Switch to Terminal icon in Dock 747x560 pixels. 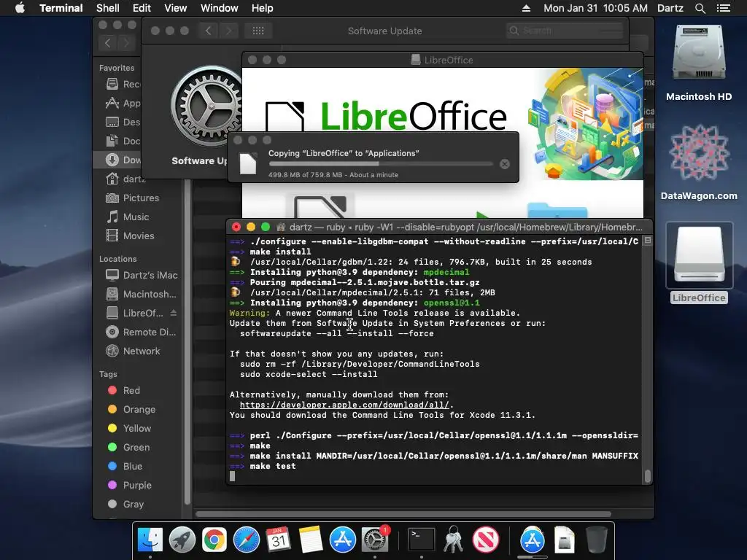[x=422, y=540]
